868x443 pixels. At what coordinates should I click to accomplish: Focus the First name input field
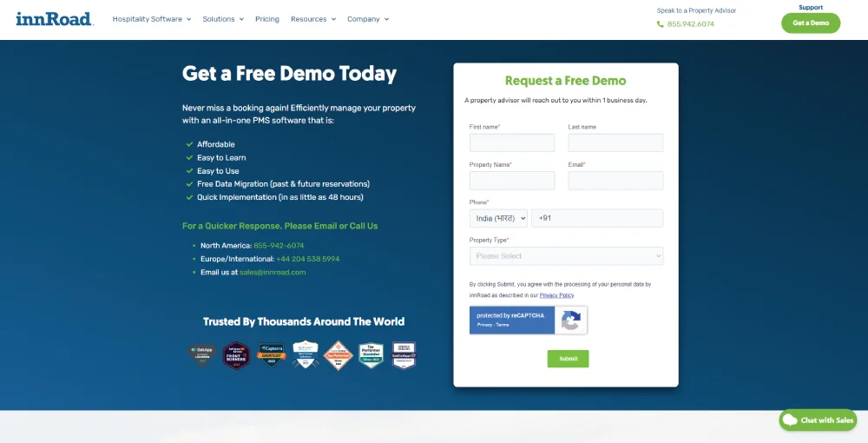tap(512, 142)
